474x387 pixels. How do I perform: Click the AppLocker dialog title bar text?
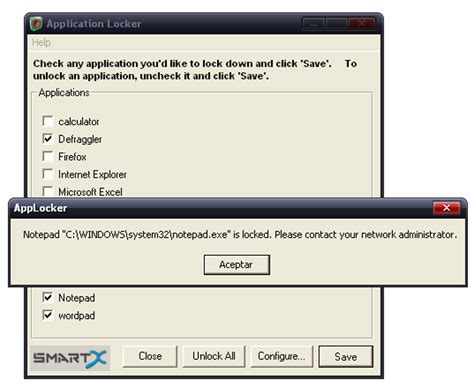point(40,208)
